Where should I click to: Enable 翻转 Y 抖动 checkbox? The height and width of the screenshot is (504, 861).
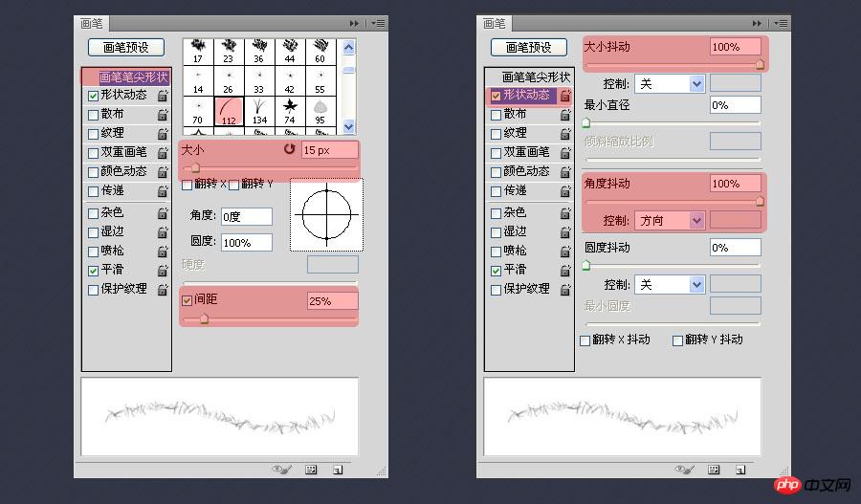click(677, 340)
